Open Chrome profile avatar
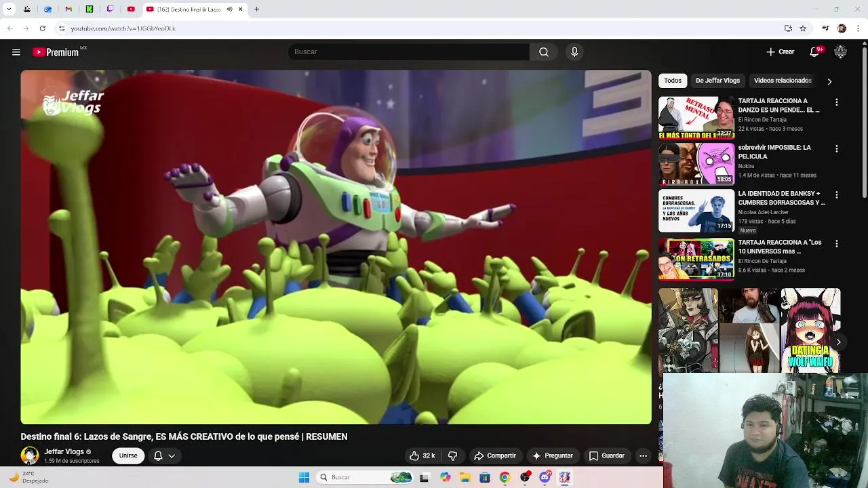 click(842, 28)
